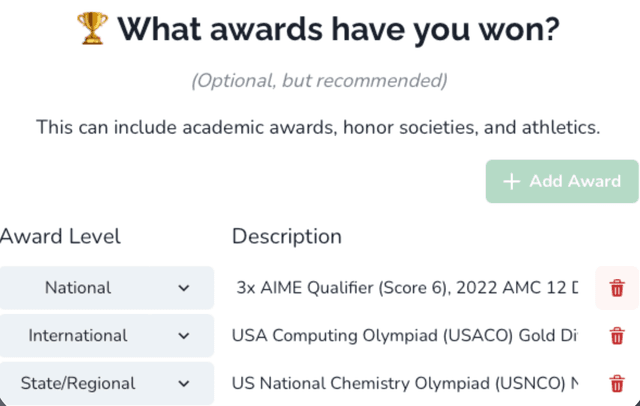Image resolution: width=640 pixels, height=406 pixels.
Task: Click the chevron arrow beside International
Action: coord(184,336)
